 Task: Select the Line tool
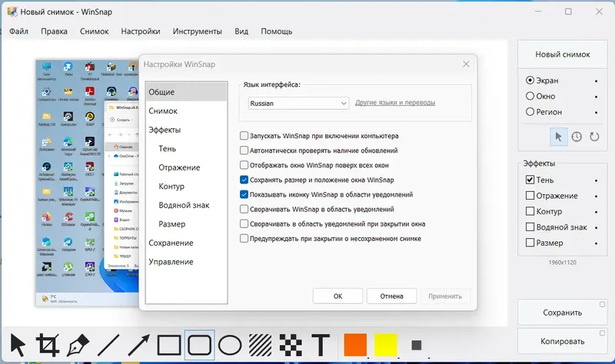[108, 346]
